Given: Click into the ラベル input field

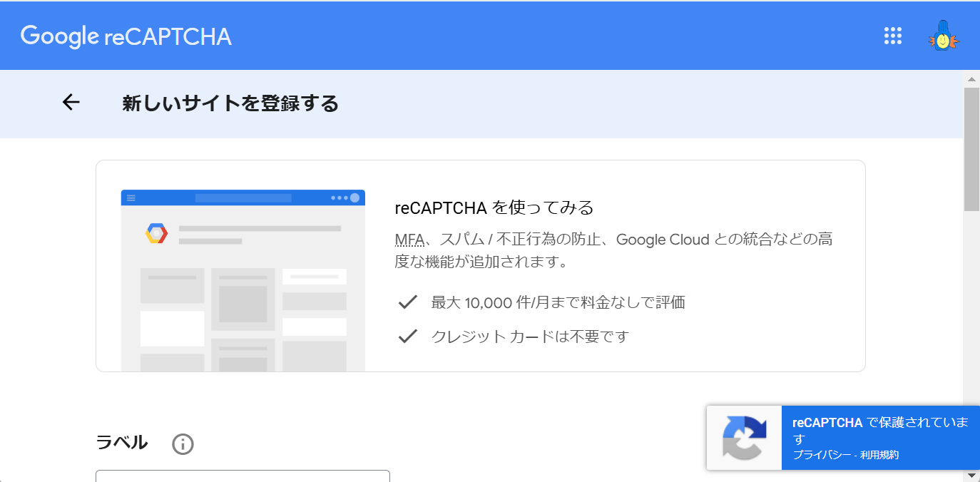Looking at the screenshot, I should pos(243,476).
